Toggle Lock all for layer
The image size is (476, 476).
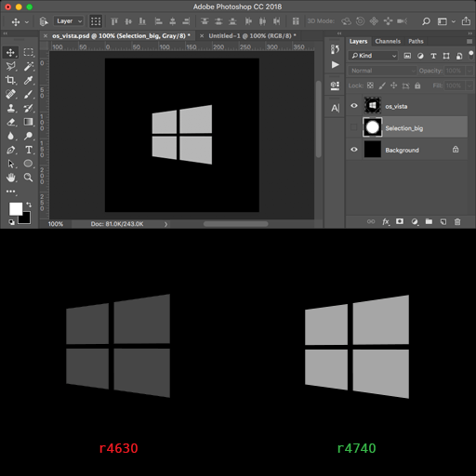click(417, 86)
